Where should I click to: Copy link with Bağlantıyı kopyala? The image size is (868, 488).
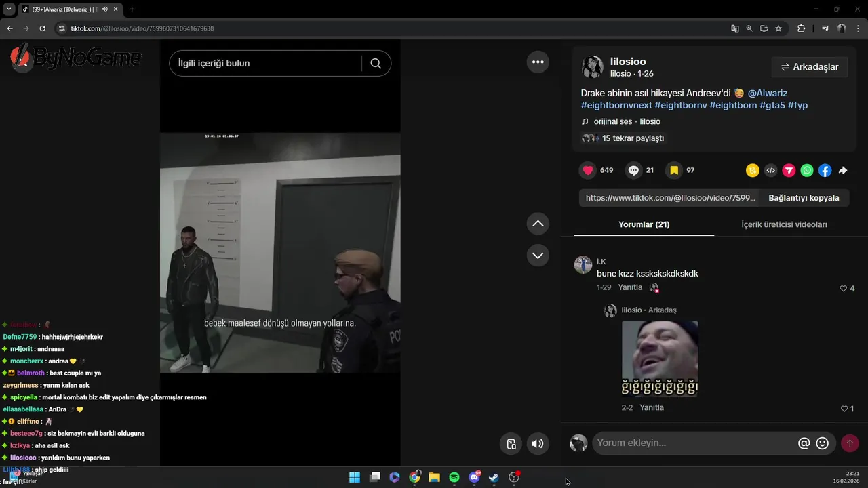pyautogui.click(x=804, y=198)
